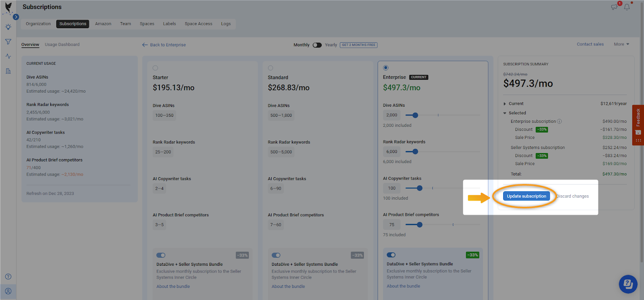
Task: Open the notifications bell
Action: [x=627, y=7]
